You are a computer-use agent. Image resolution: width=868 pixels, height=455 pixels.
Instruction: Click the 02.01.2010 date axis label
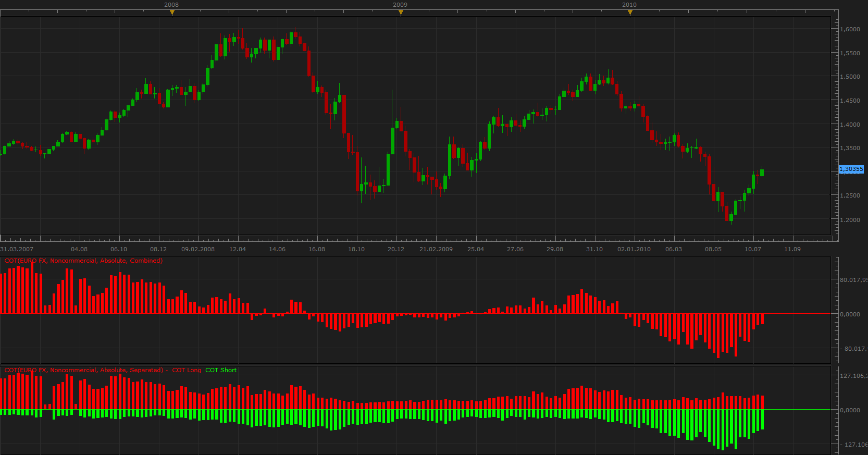[634, 249]
